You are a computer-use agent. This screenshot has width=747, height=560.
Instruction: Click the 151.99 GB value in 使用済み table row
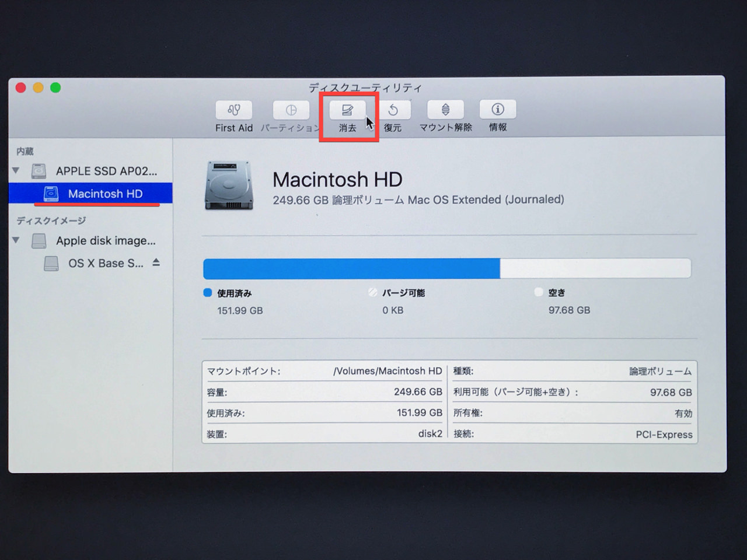[419, 413]
